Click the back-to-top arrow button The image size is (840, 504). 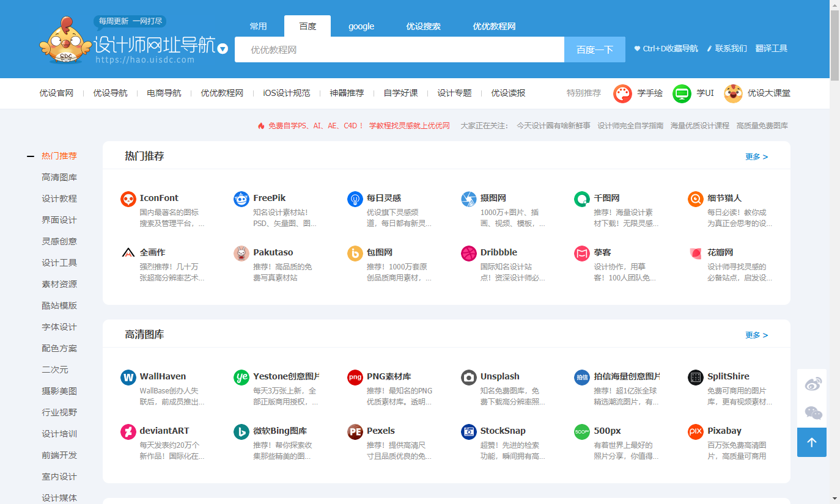812,442
